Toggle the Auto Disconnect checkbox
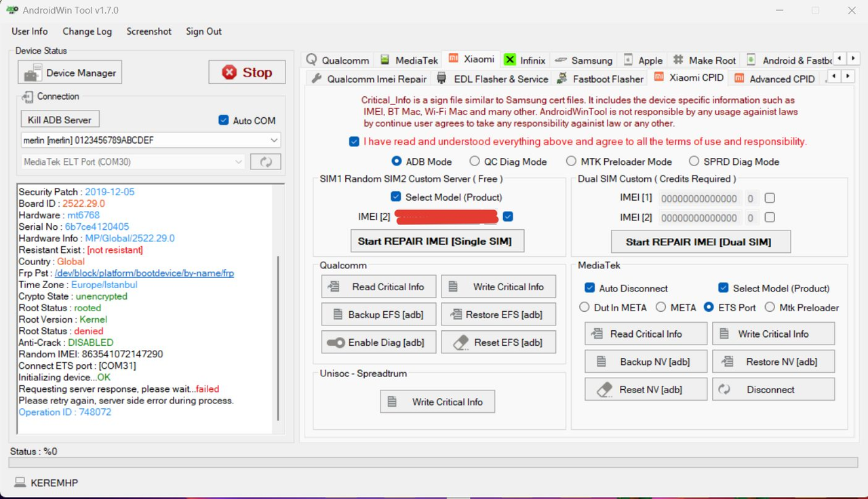Viewport: 868px width, 499px height. click(589, 287)
